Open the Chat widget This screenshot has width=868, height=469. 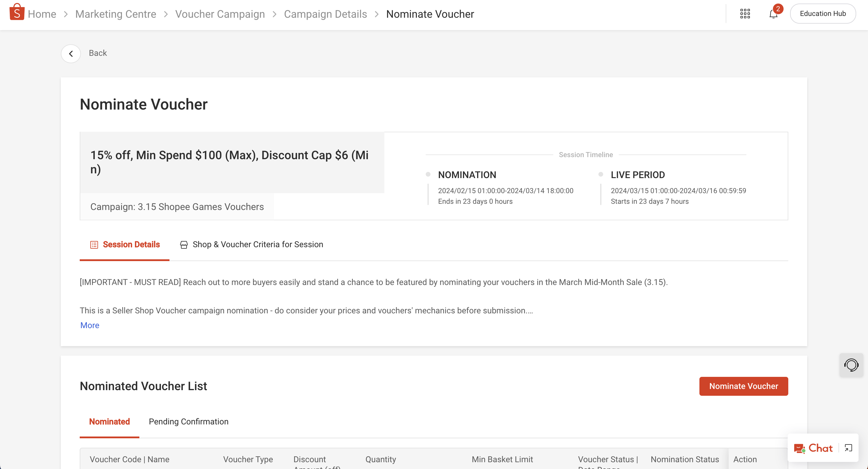[x=813, y=448]
